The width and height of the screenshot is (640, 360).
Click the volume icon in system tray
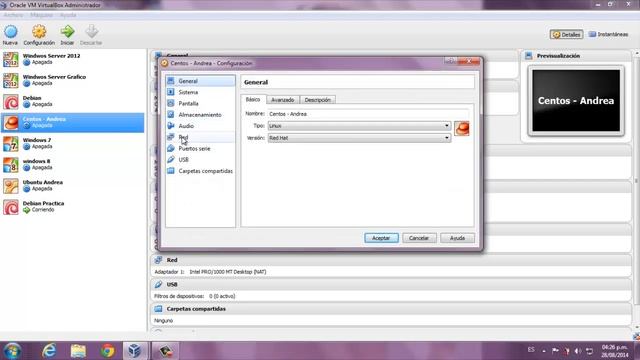pos(578,351)
